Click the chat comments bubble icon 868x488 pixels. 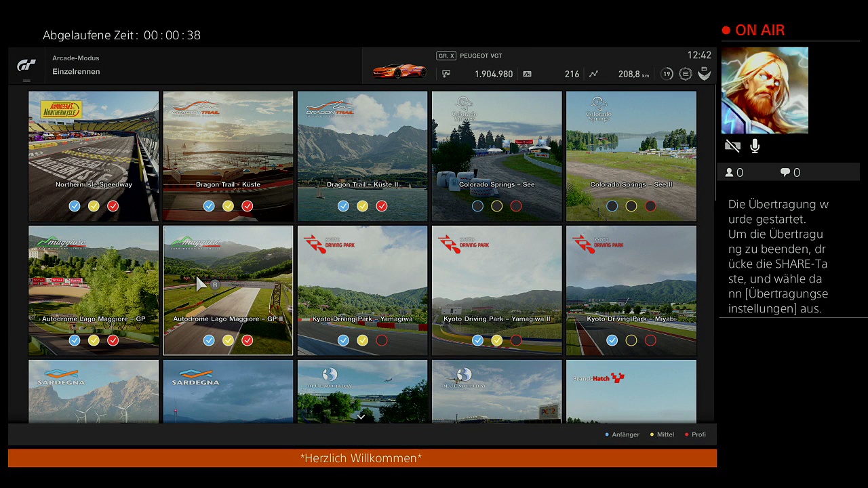click(785, 173)
